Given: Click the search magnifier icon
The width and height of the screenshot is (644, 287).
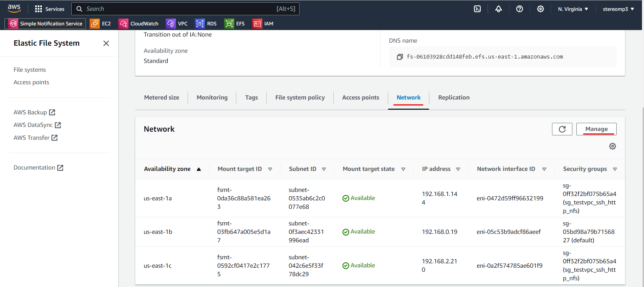Looking at the screenshot, I should [x=79, y=9].
